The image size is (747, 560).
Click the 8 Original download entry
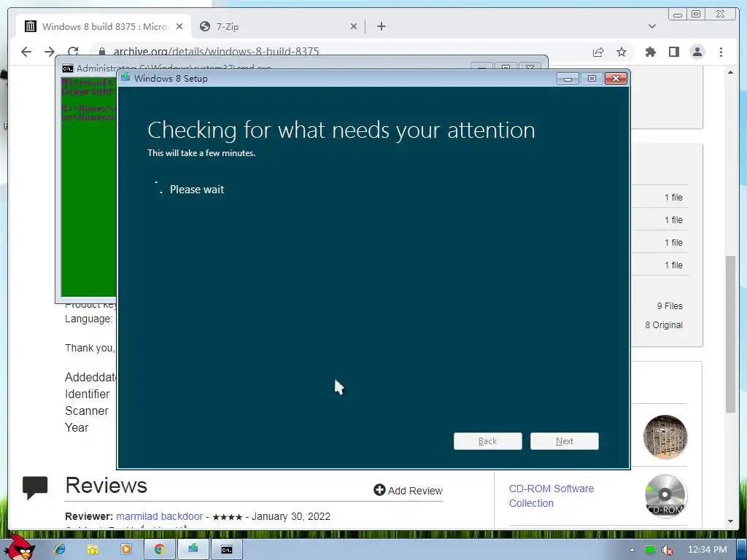pyautogui.click(x=664, y=324)
